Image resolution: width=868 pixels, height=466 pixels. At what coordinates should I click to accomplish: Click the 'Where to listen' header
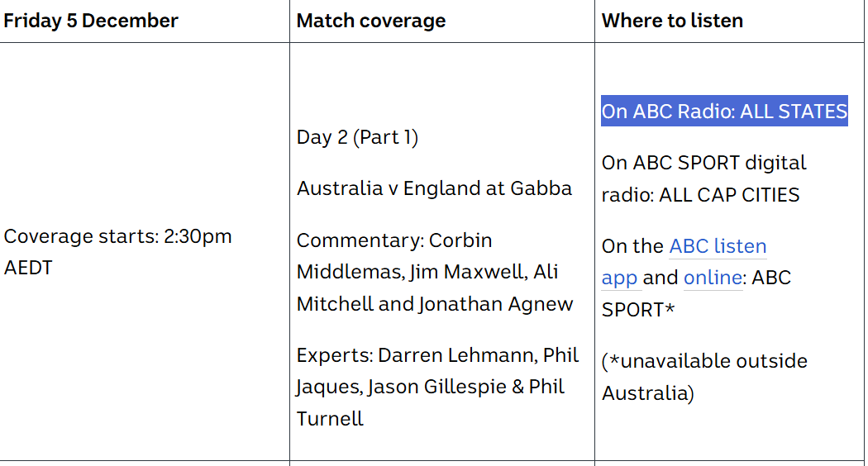(672, 21)
